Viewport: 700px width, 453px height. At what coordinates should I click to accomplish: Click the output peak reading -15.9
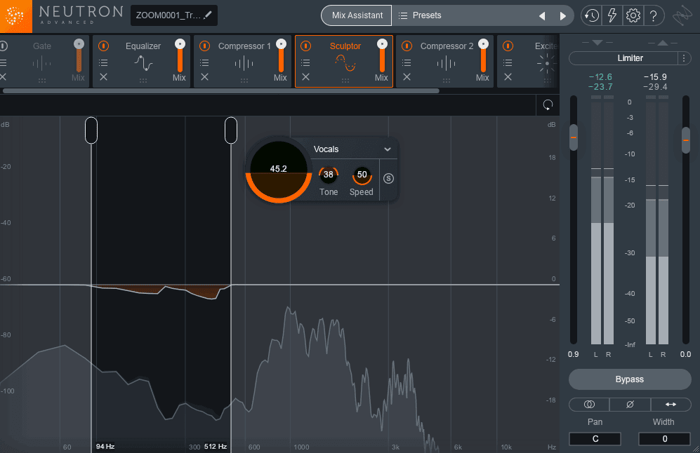(655, 77)
